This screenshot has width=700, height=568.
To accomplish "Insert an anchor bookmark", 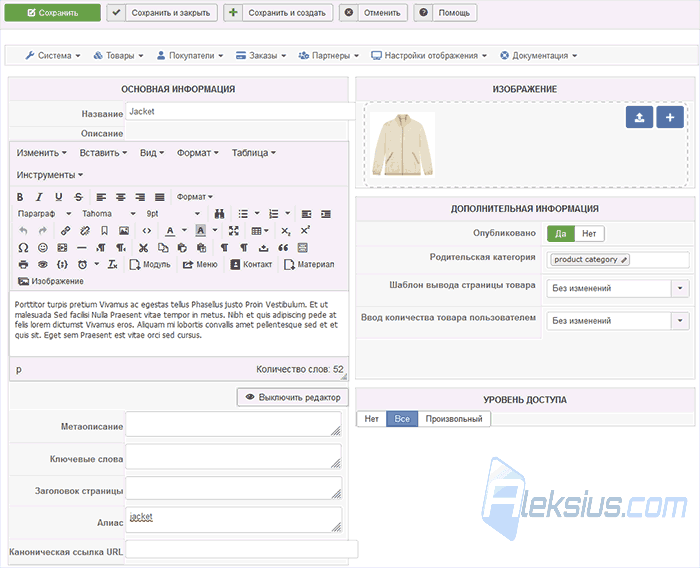I will [104, 231].
